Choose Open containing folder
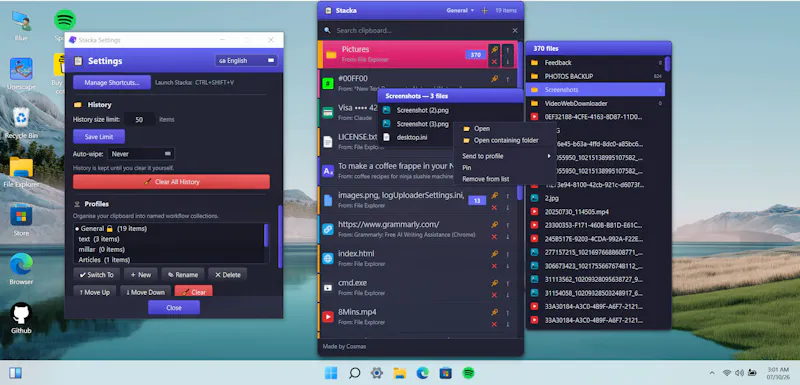 505,140
